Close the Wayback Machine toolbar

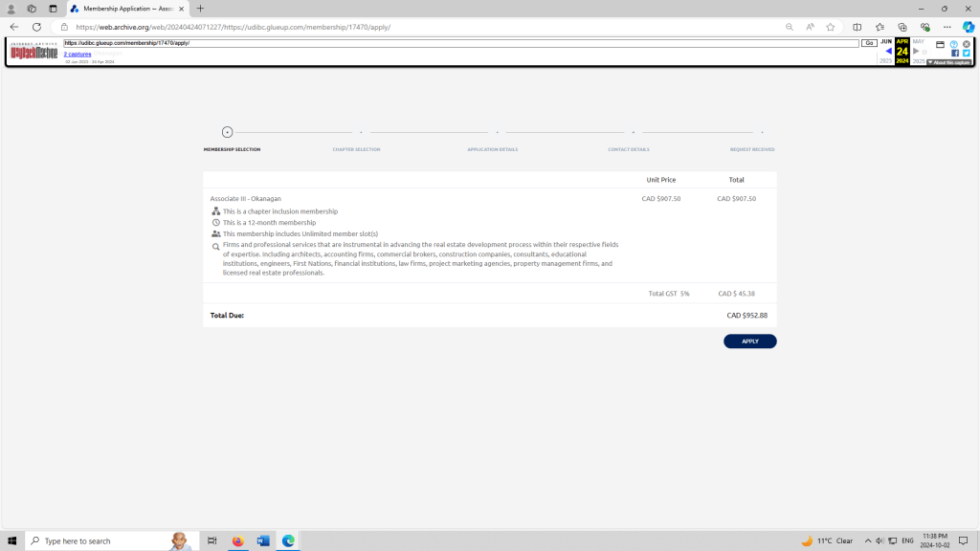click(967, 44)
